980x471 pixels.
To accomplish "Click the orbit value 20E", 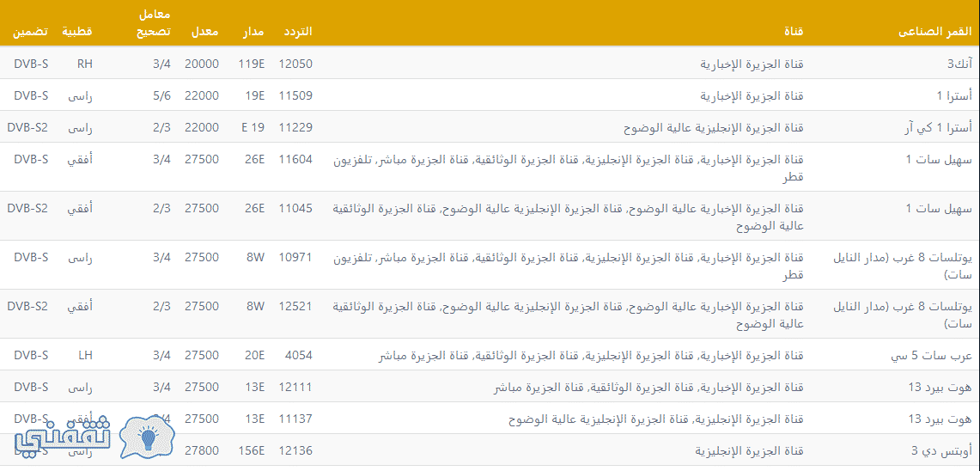I will 255,355.
